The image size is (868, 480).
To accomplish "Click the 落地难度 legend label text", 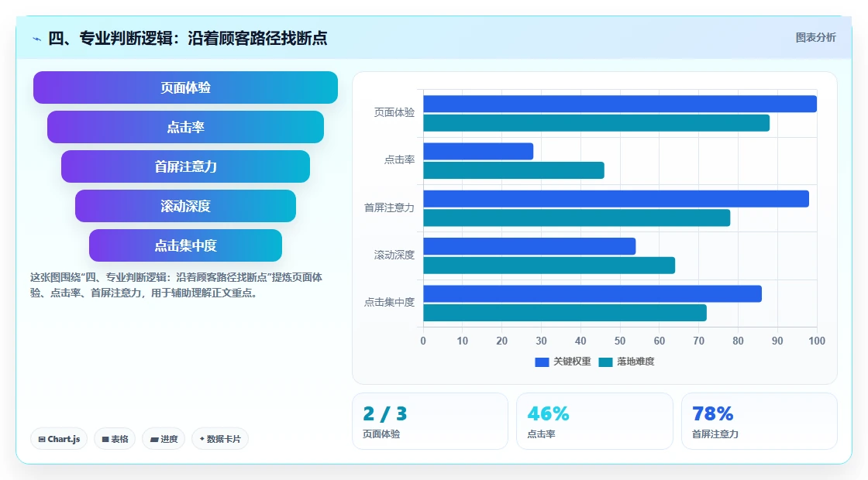I will [x=635, y=362].
